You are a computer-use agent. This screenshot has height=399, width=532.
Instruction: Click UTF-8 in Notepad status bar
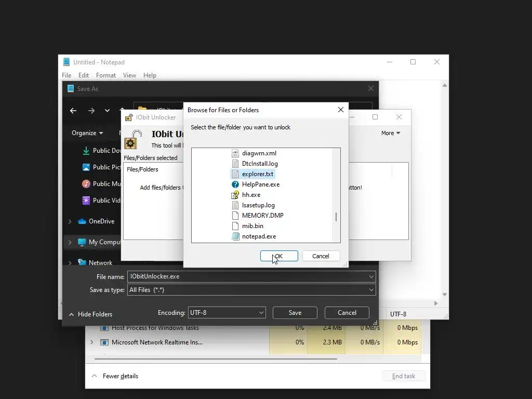coord(398,314)
